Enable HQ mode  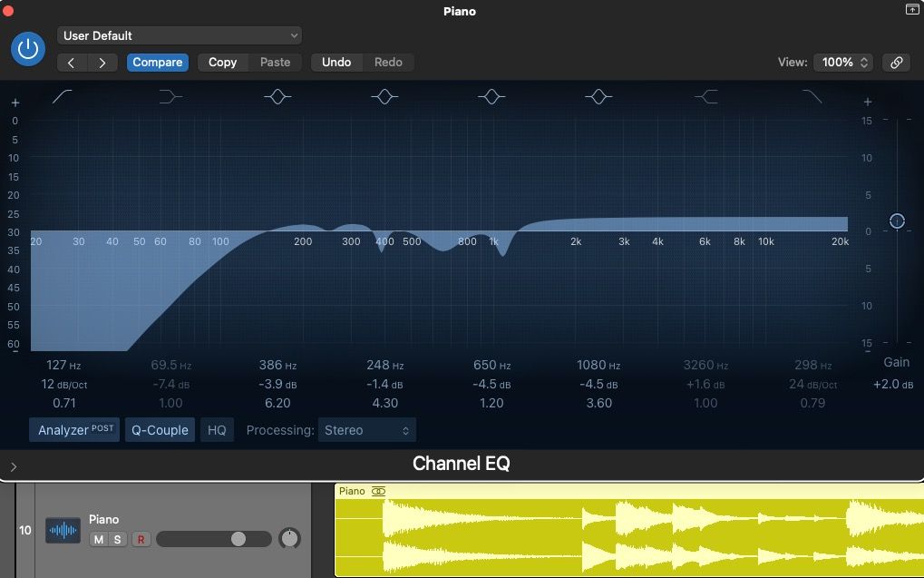coord(217,430)
